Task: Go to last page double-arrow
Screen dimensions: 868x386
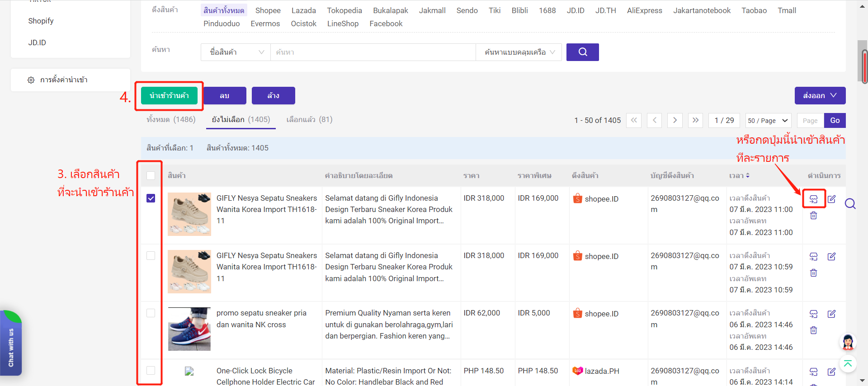Action: [695, 120]
